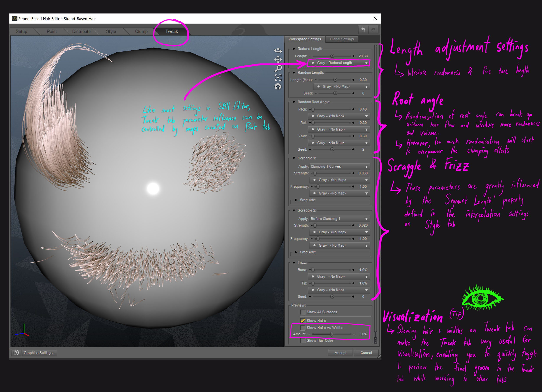Switch to the Style tab
This screenshot has height=392, width=542.
coord(111,31)
